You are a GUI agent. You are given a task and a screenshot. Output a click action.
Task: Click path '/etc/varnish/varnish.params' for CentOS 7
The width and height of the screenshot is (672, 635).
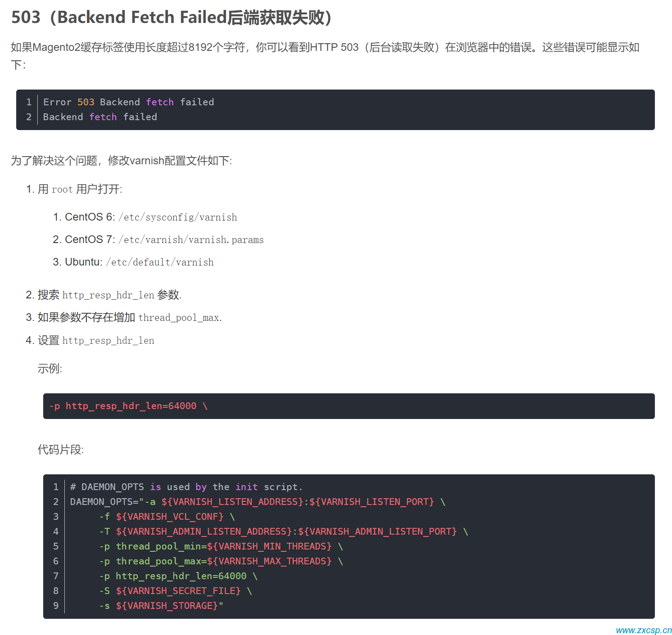click(x=191, y=239)
